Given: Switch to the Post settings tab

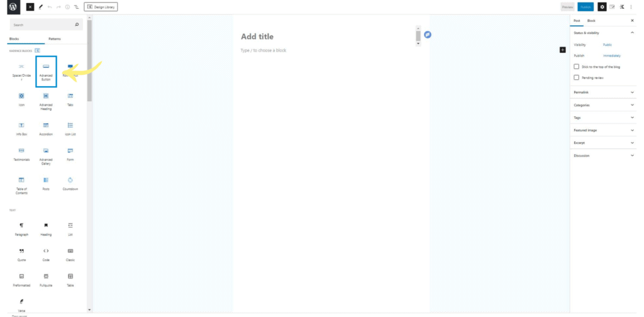Looking at the screenshot, I should tap(577, 21).
